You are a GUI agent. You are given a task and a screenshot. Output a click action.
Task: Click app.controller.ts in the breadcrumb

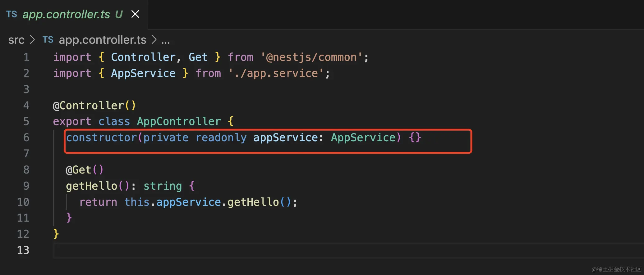pos(103,40)
